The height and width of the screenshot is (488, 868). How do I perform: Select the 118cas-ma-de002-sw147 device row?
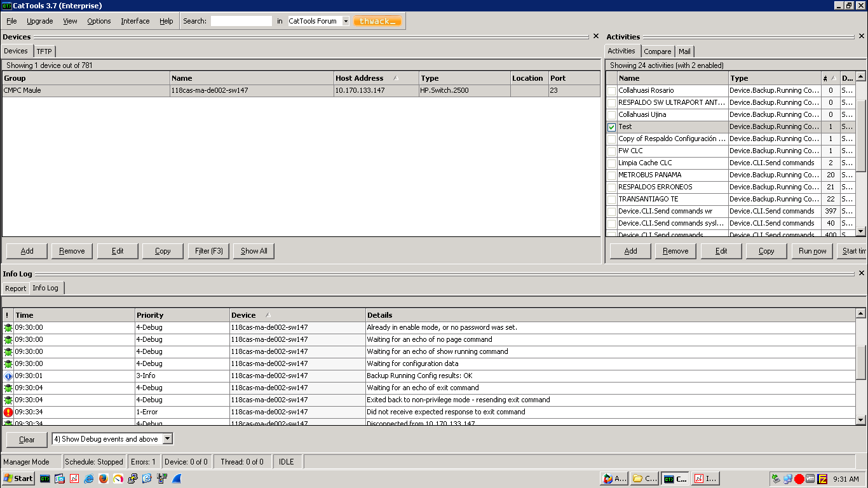tap(301, 90)
